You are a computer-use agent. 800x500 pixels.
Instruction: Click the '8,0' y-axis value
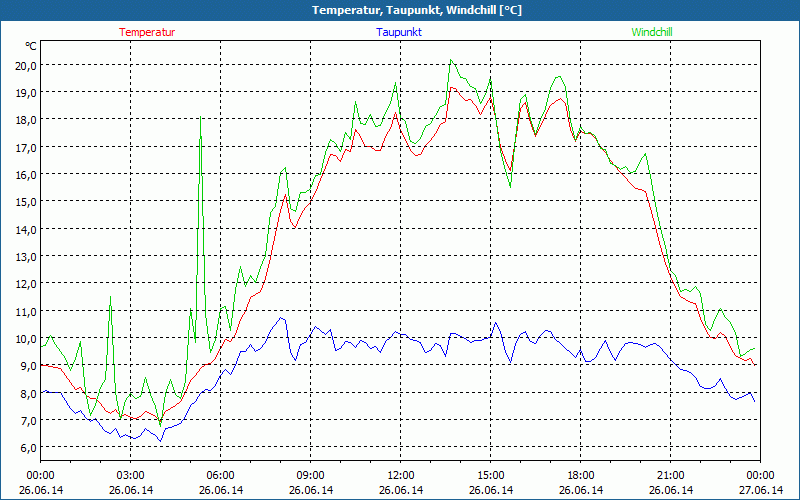point(28,393)
